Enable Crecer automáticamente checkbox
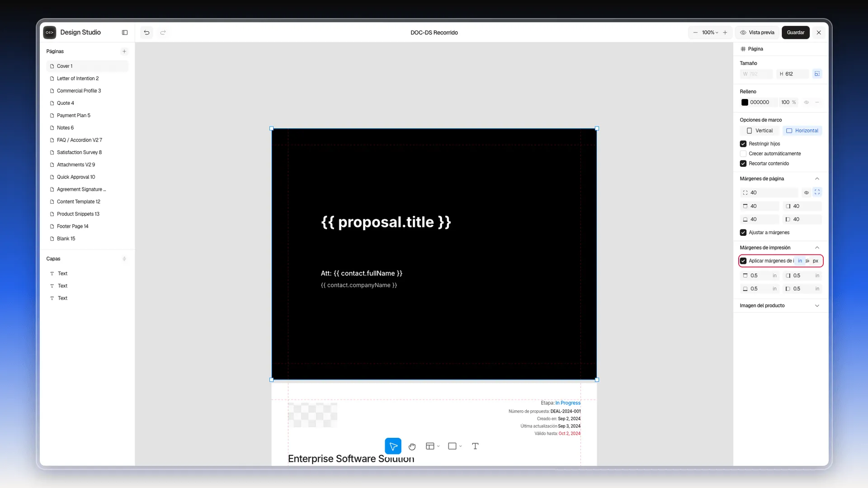Screen dimensions: 868x488 [743, 154]
